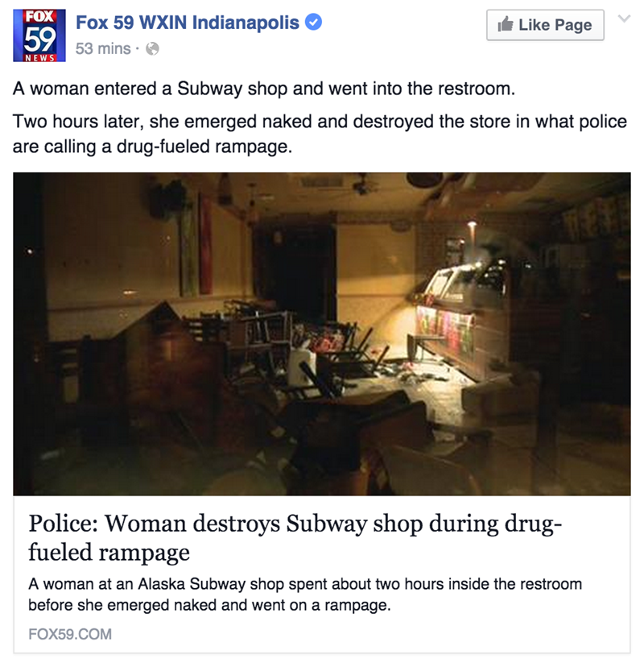This screenshot has width=644, height=663.
Task: Open the destroyed Subway shop photo
Action: click(321, 334)
